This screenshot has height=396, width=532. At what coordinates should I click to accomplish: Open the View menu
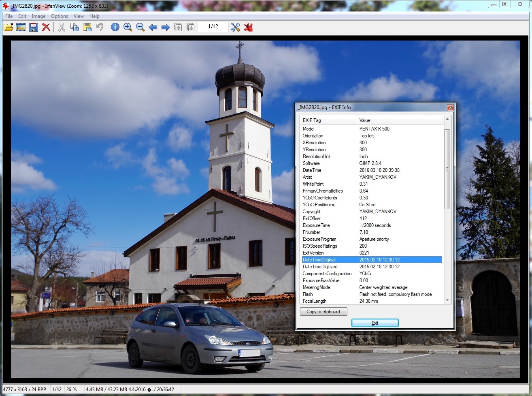point(79,16)
